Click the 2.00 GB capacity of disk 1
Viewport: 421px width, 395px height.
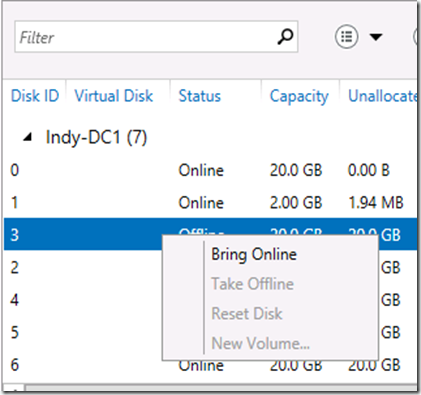296,203
